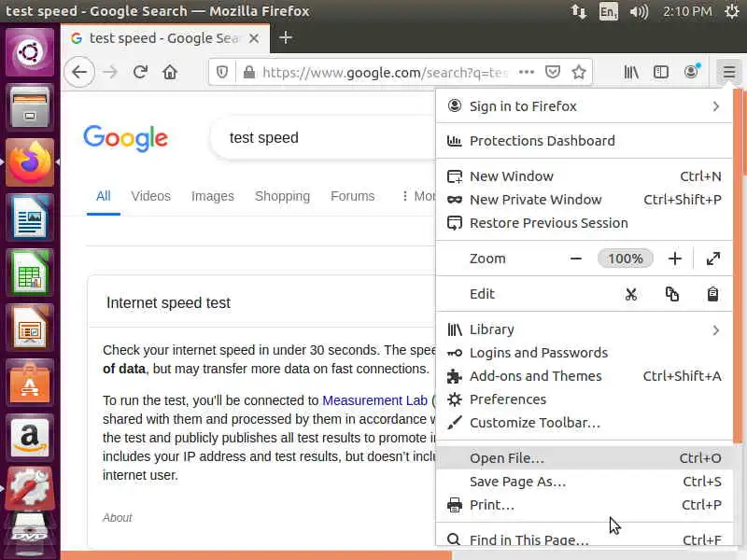Switch to Shopping results tab
Screen dimensions: 747x560
[282, 196]
